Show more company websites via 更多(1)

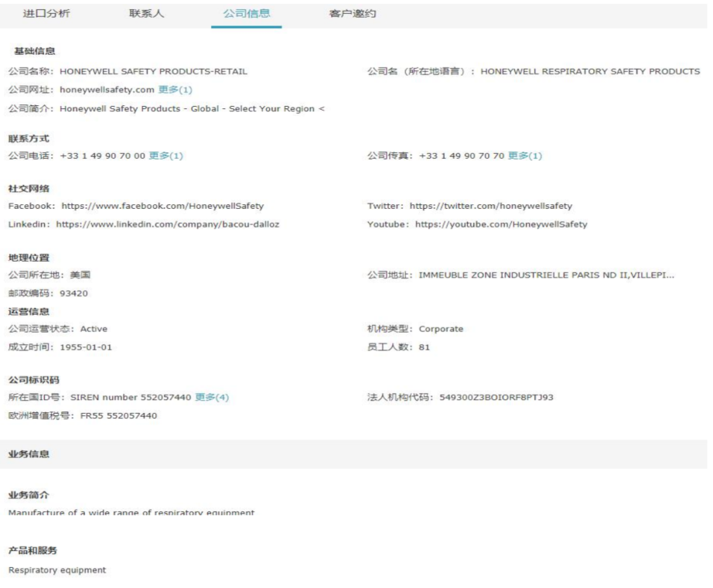tap(175, 90)
